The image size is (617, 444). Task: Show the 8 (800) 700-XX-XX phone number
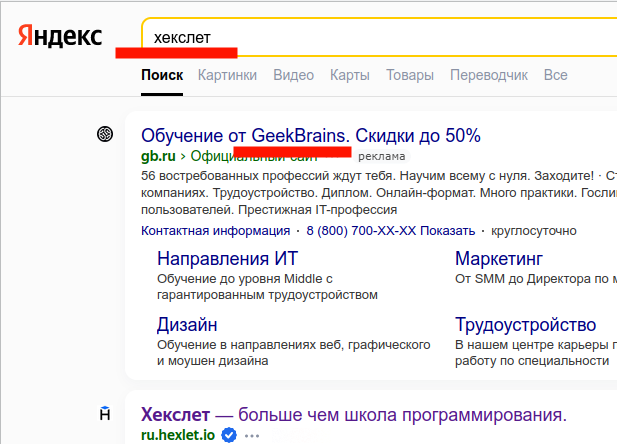click(391, 231)
